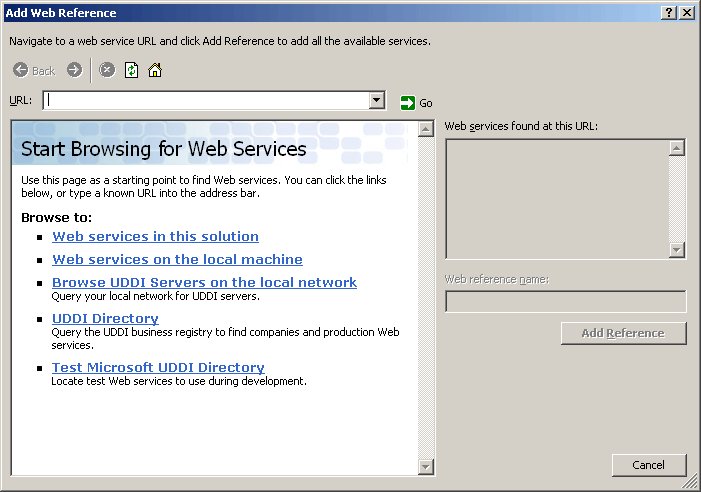Open Web services in this solution link
701x492 pixels.
[155, 237]
